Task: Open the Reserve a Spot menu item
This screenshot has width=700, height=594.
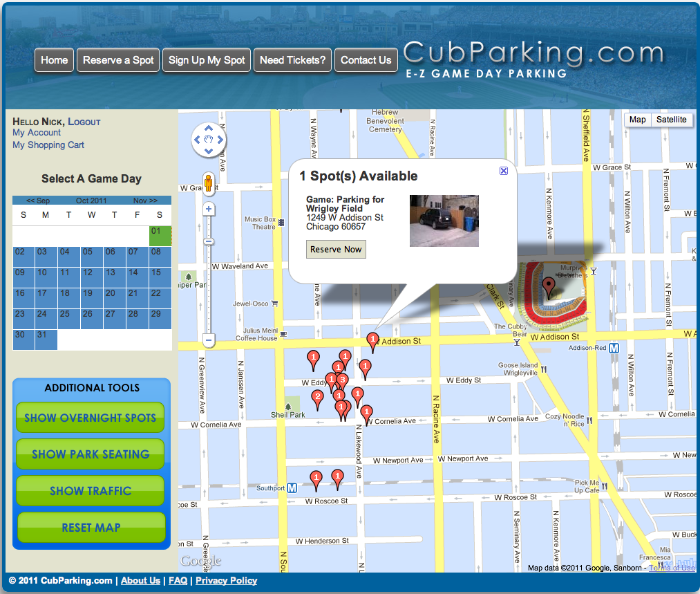Action: click(x=118, y=60)
